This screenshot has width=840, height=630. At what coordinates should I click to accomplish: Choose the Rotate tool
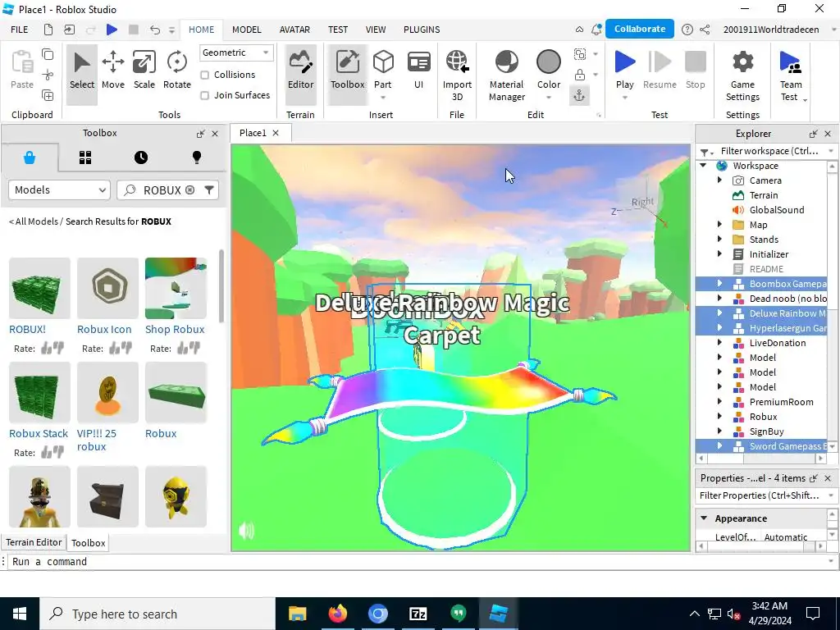(x=177, y=71)
